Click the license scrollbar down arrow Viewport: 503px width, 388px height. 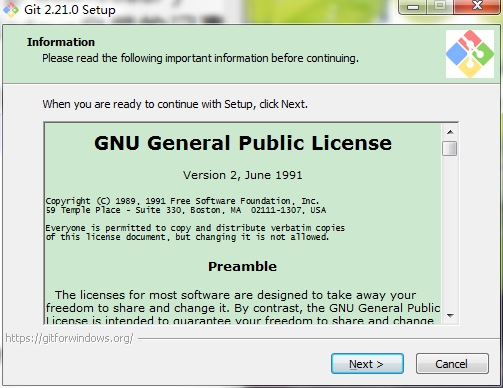450,315
